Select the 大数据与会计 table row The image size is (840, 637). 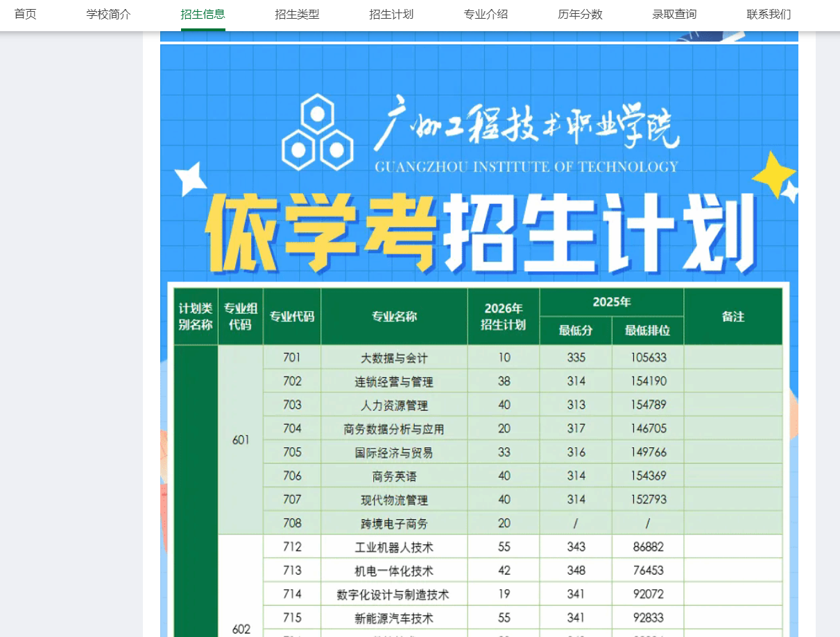tap(393, 357)
